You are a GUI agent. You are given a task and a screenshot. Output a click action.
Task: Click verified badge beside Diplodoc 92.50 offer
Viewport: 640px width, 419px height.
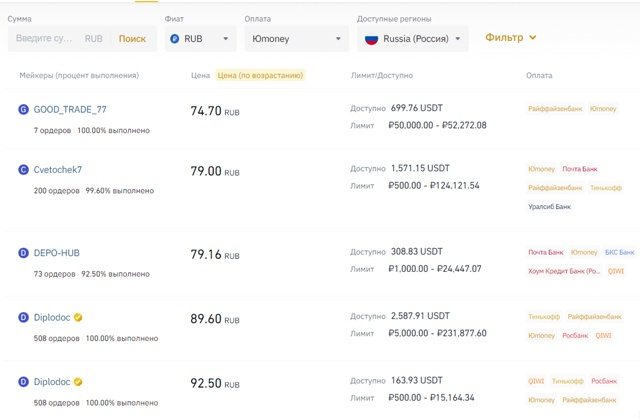click(x=78, y=382)
